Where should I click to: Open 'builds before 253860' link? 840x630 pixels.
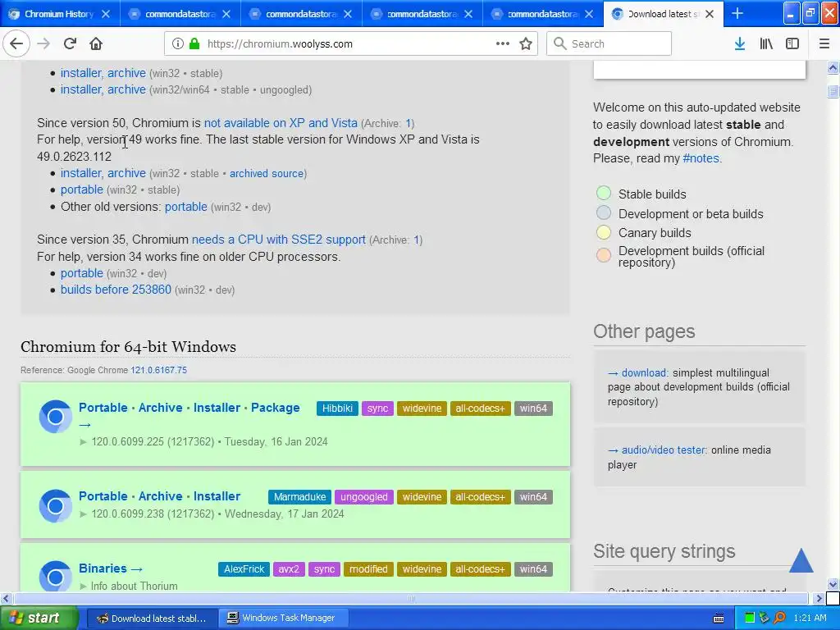tap(116, 290)
